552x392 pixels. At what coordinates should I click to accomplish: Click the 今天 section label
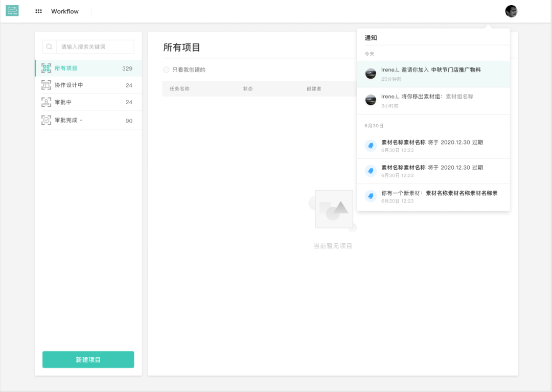(x=370, y=54)
